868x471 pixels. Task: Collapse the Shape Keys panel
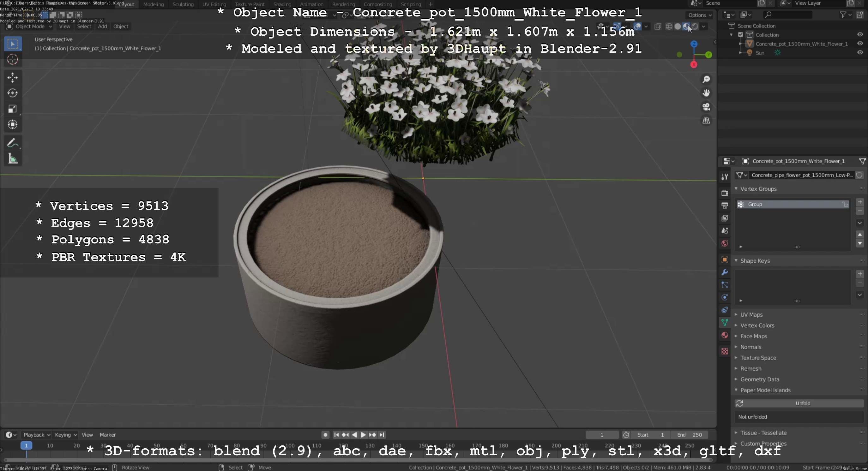tap(736, 260)
